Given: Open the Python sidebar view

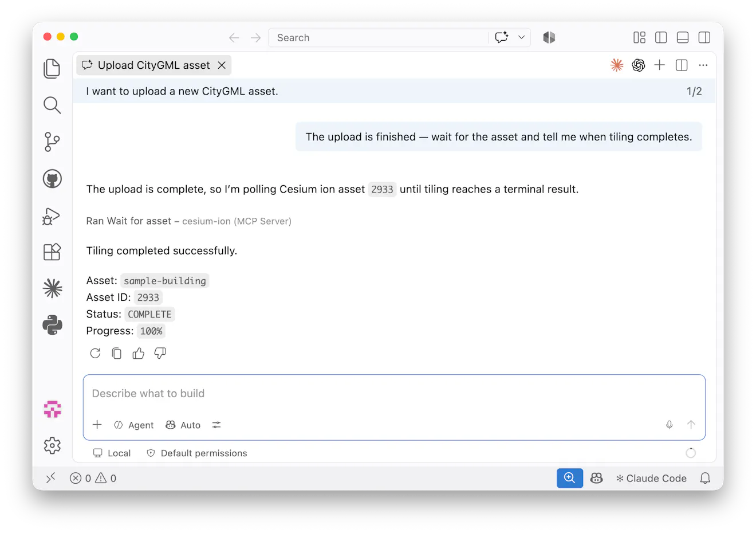Looking at the screenshot, I should (x=52, y=325).
